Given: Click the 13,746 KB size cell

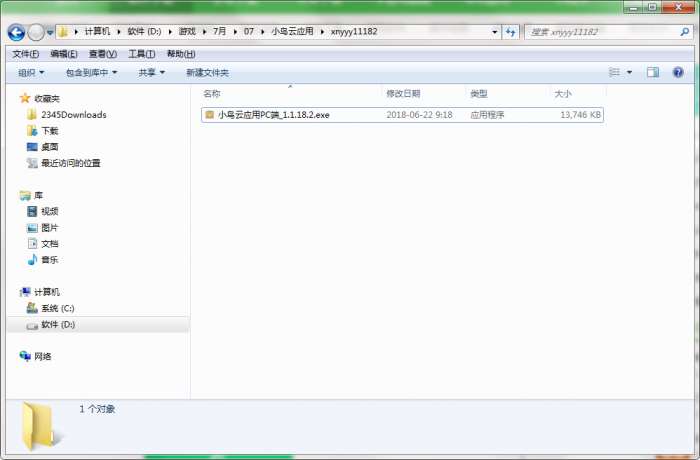Looking at the screenshot, I should coord(580,115).
